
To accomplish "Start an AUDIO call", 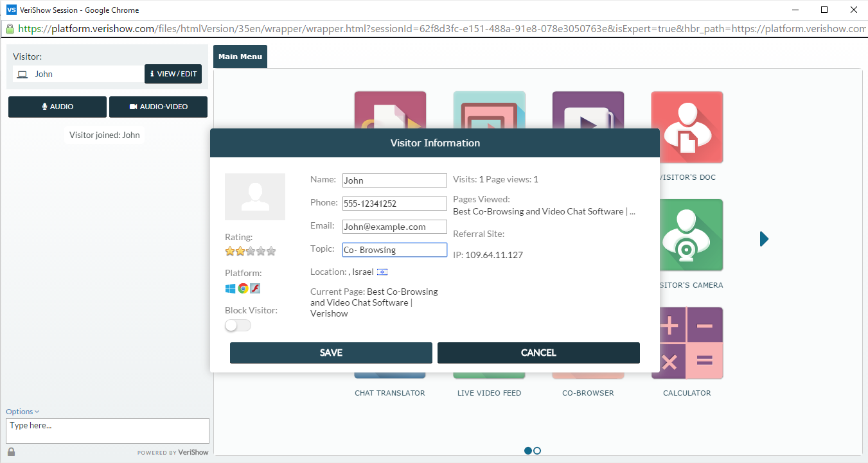I will pyautogui.click(x=57, y=107).
